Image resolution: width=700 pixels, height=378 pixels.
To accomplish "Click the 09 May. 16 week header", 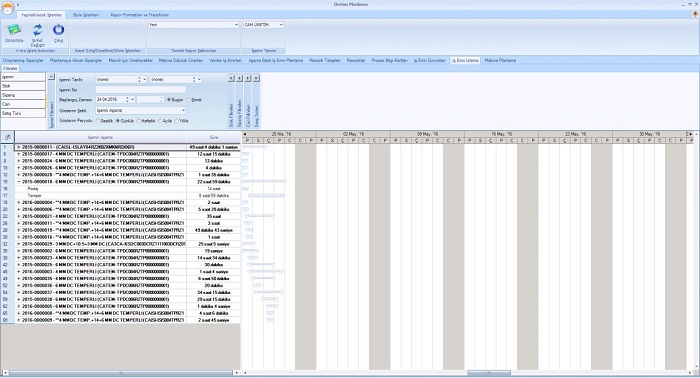I will coord(427,134).
